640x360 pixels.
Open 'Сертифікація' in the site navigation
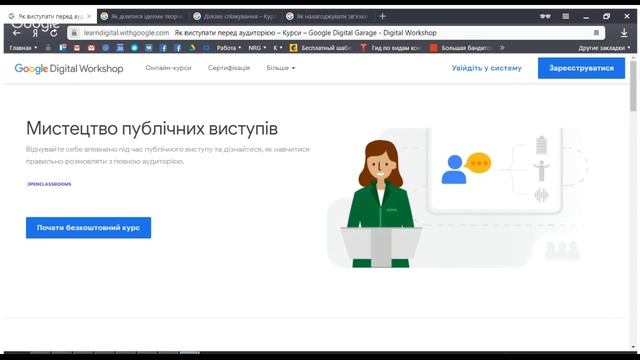coord(229,68)
